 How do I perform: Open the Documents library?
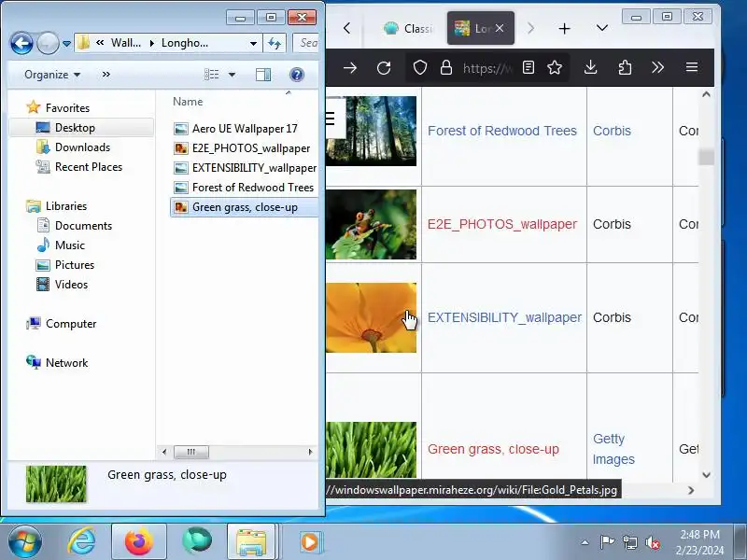click(x=83, y=225)
